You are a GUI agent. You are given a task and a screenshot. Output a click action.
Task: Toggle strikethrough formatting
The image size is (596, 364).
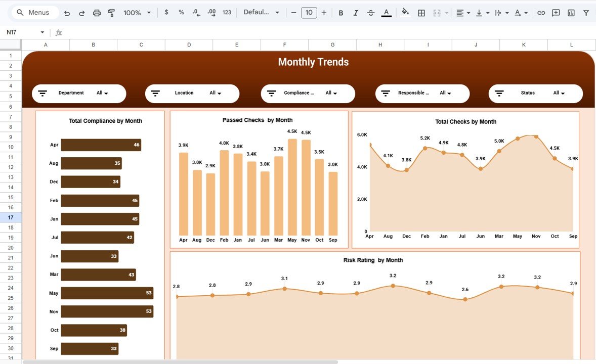click(x=371, y=12)
